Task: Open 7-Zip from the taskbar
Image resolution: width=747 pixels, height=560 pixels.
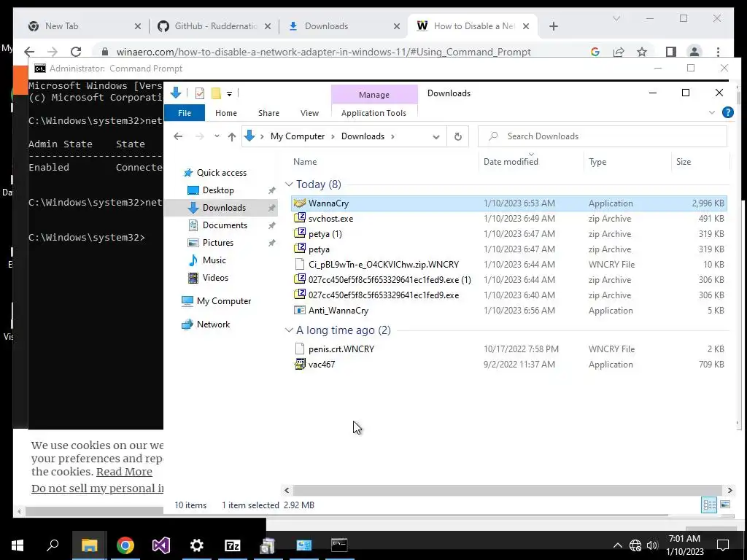Action: (233, 545)
